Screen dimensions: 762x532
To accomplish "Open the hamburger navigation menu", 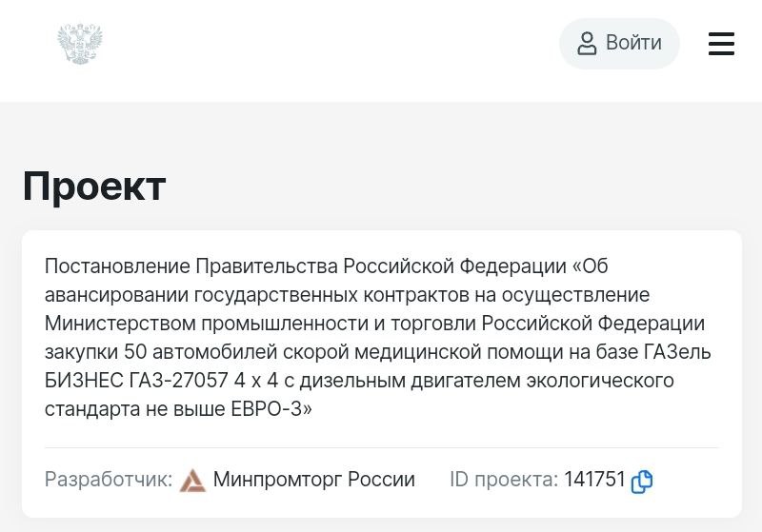I will point(721,44).
